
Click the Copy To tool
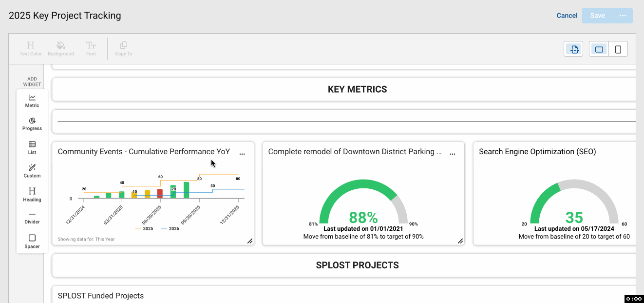click(124, 49)
